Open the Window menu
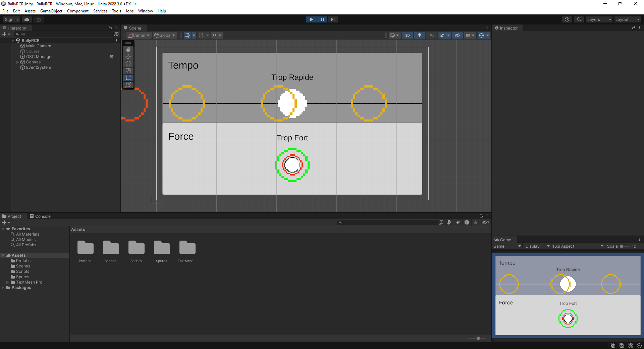Screen dimensions: 644x349 click(146, 11)
